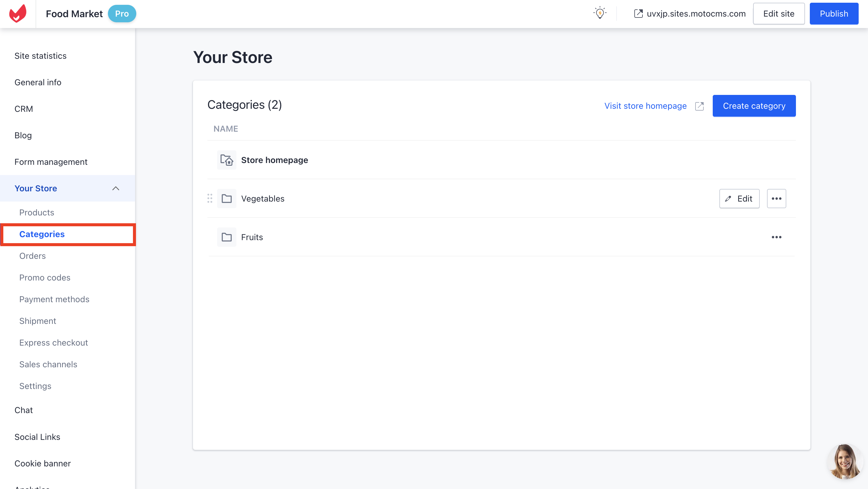Select Categories submenu item

tap(42, 234)
